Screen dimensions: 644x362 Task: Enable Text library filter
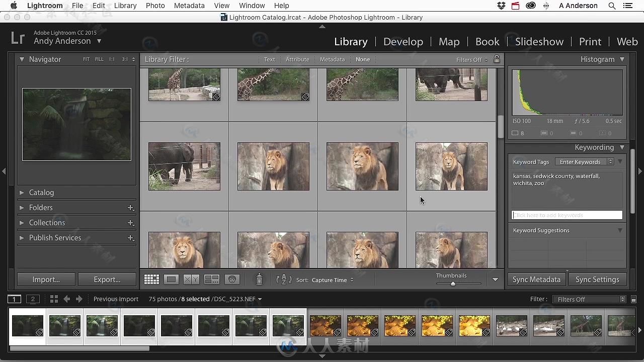tap(270, 59)
